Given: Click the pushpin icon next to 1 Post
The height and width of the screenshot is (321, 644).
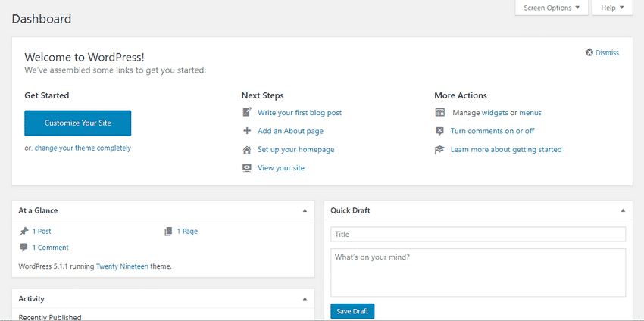Looking at the screenshot, I should [x=23, y=232].
